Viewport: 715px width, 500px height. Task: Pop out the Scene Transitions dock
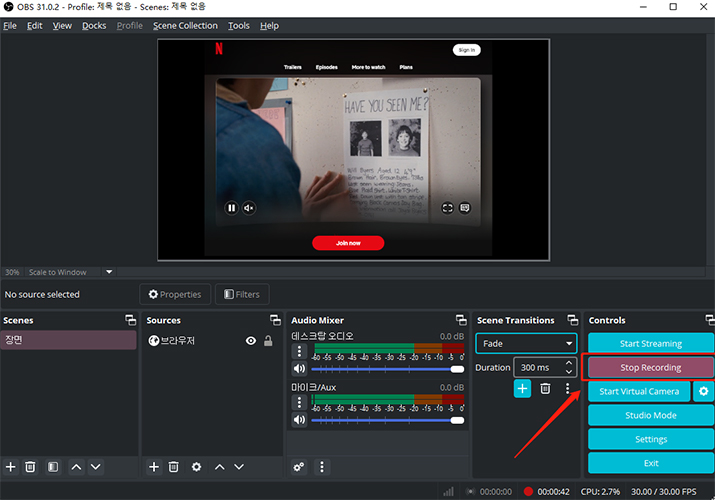(x=573, y=320)
